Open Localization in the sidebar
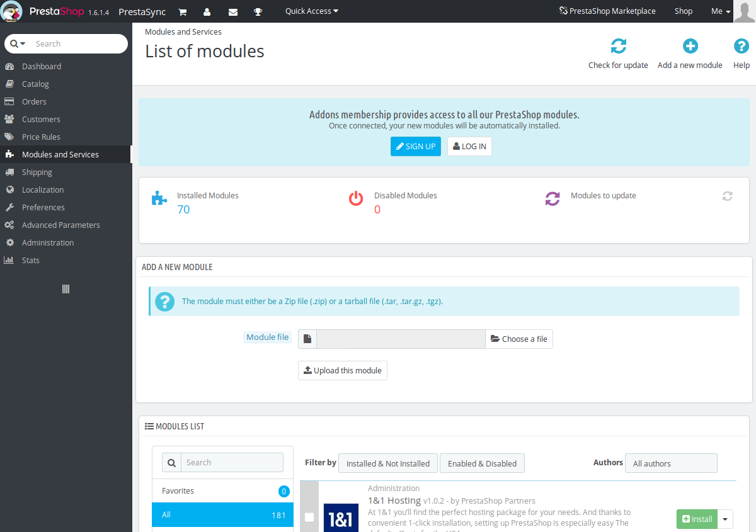Image resolution: width=756 pixels, height=532 pixels. [x=66, y=190]
